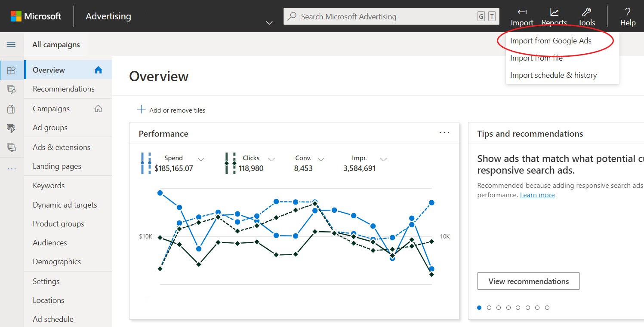Click the G shortcut key badge in search

481,16
